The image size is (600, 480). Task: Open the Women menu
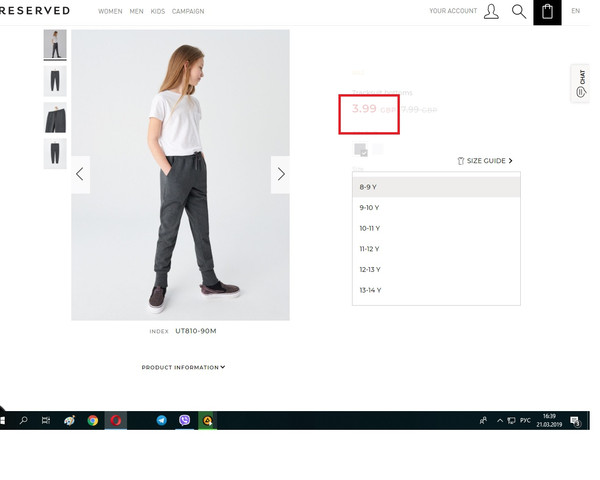110,12
